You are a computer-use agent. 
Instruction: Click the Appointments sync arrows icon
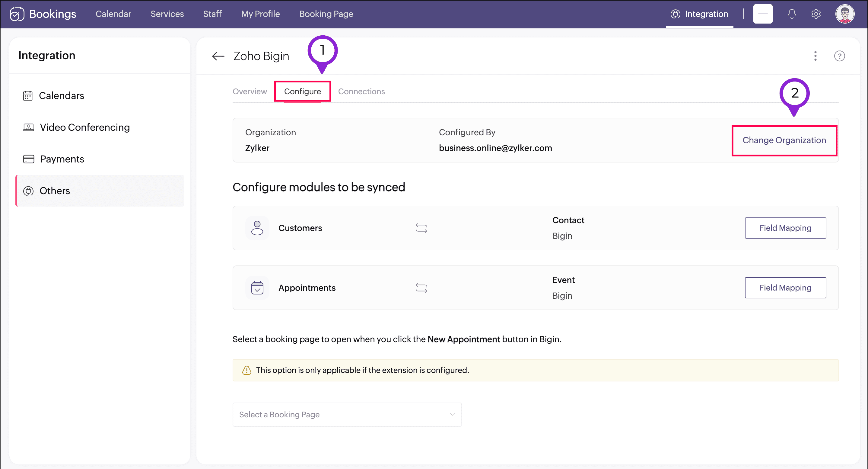pyautogui.click(x=421, y=288)
